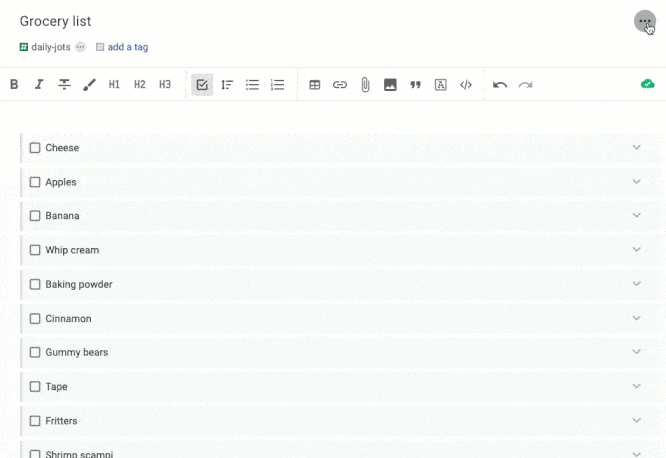The width and height of the screenshot is (666, 458).
Task: Check off Fritters
Action: (x=35, y=421)
